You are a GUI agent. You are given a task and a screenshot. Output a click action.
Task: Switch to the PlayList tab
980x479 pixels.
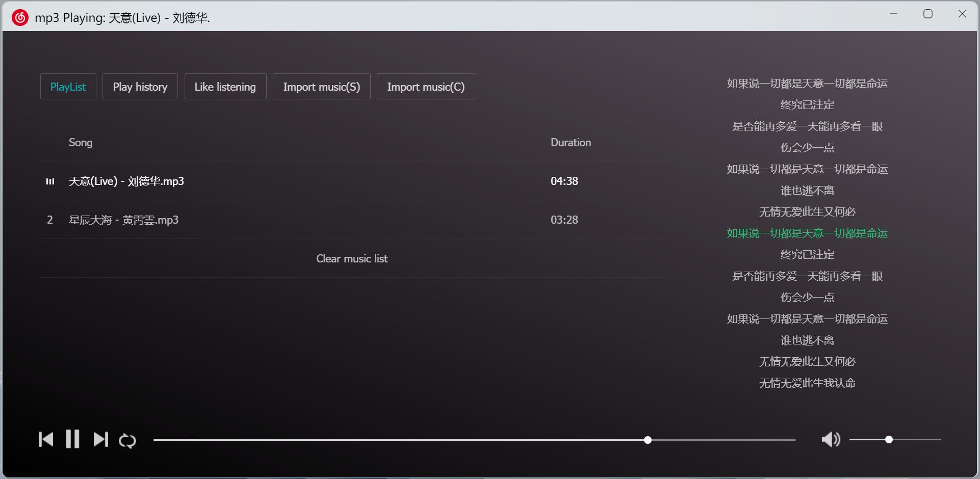click(68, 87)
